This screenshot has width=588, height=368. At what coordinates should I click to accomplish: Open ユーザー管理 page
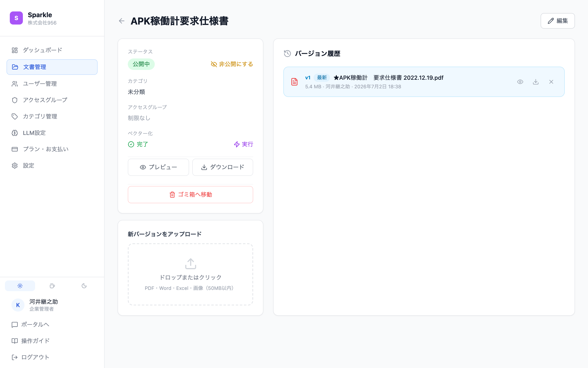tap(52, 84)
